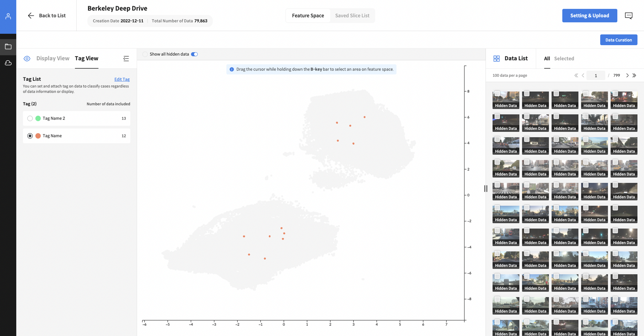The image size is (644, 336).
Task: Check the second thumbnail's checkbox in row one
Action: click(527, 94)
